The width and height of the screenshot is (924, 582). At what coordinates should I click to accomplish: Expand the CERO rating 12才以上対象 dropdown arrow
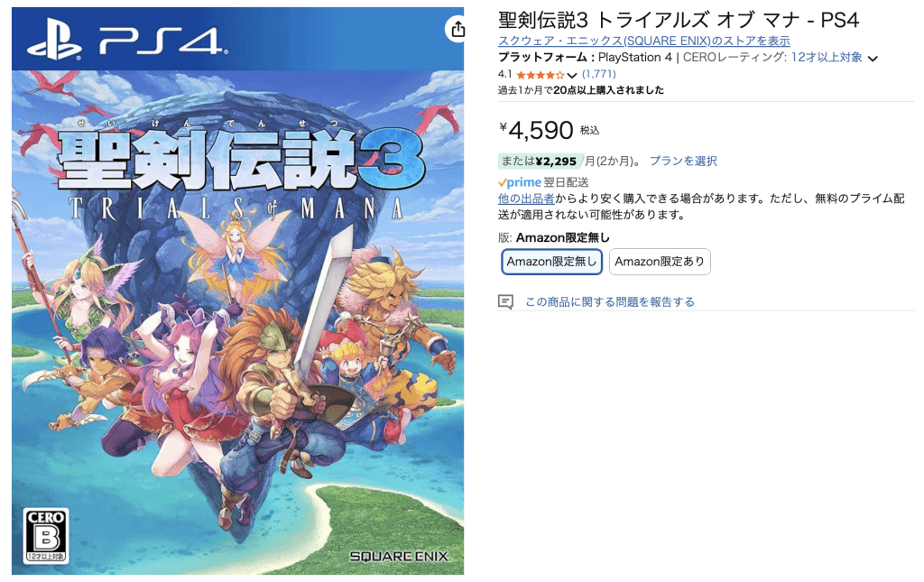tap(873, 59)
